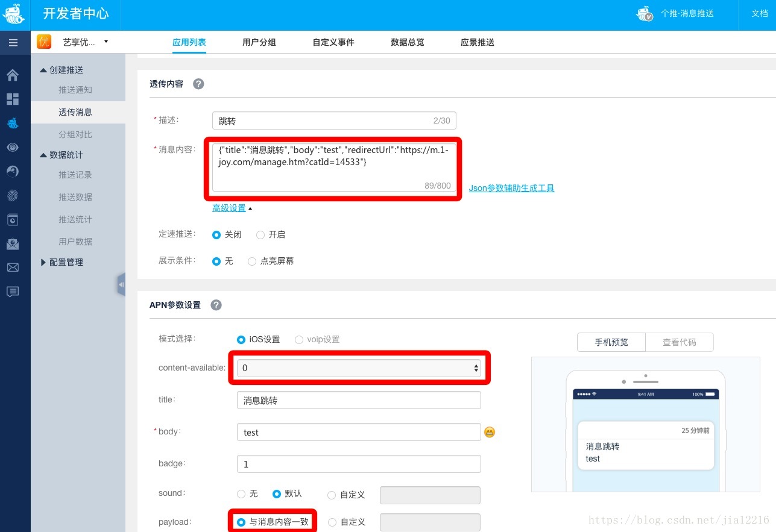Collapse 高级设置 advanced settings
Screen dimensions: 776x532
232,208
